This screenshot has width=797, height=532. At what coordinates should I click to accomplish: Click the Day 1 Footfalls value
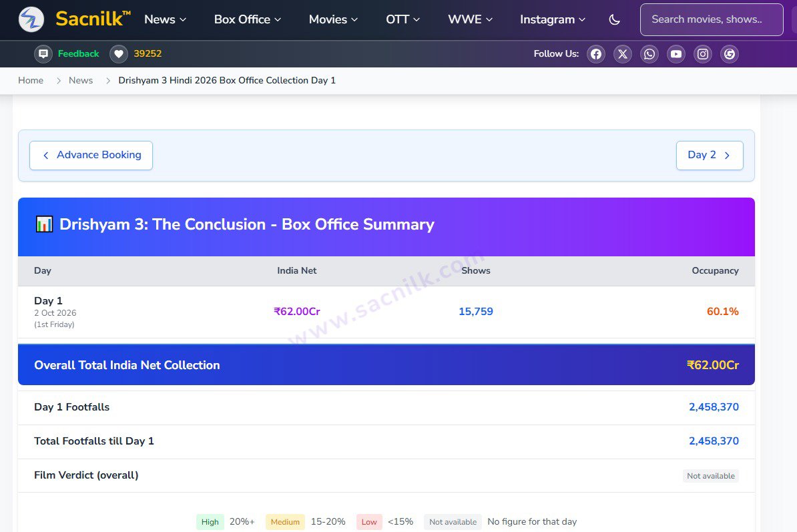[714, 407]
